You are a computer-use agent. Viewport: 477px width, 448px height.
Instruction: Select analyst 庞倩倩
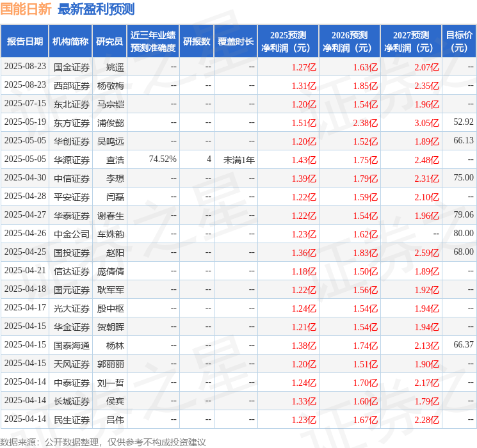tap(111, 271)
